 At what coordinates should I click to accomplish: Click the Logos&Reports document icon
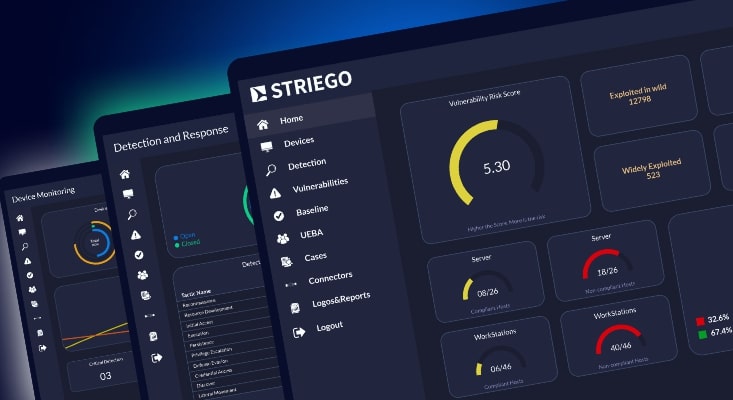(295, 308)
